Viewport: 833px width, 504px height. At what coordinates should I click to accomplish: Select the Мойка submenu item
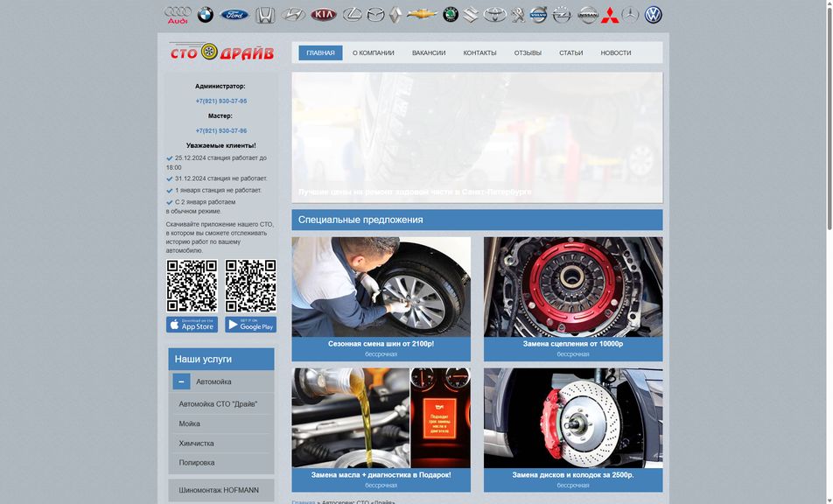(x=189, y=423)
